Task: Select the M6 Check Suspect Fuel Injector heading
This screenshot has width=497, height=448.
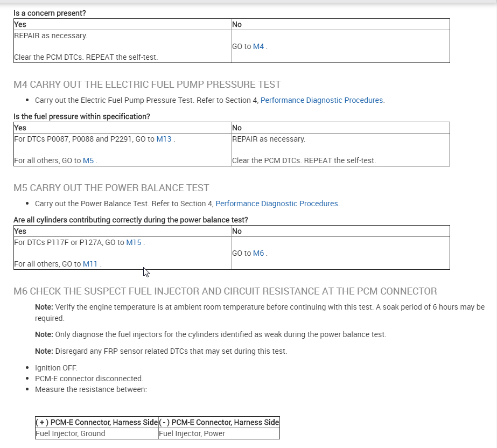Action: coord(225,291)
